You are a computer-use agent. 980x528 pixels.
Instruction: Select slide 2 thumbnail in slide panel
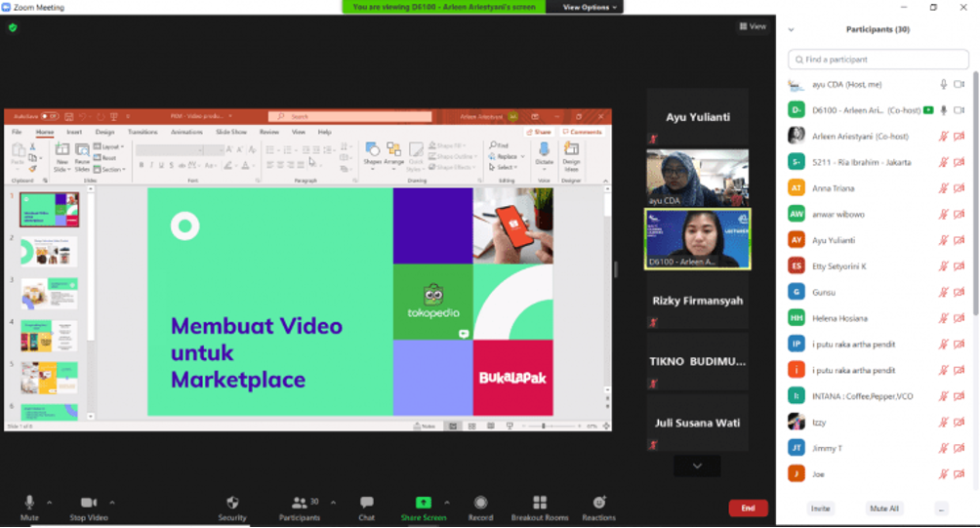pos(49,251)
